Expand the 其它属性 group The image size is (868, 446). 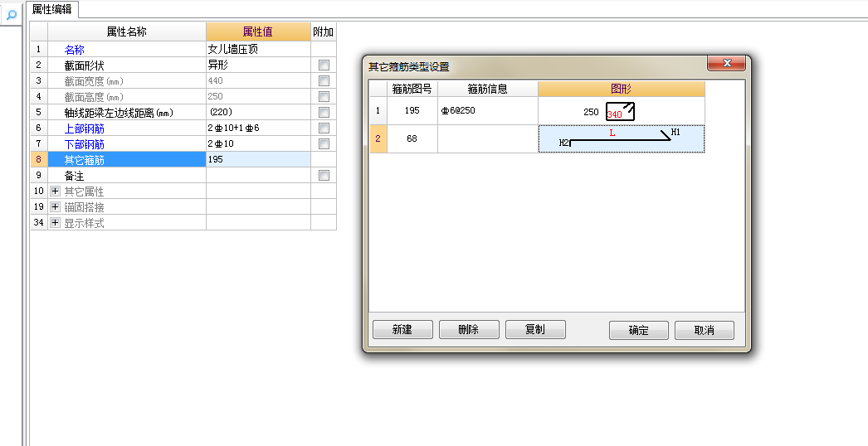55,191
